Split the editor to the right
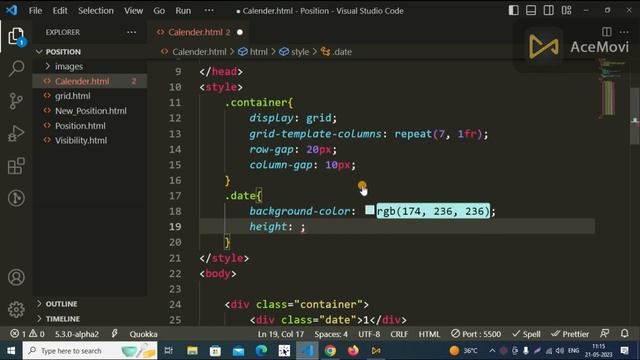Image resolution: width=640 pixels, height=360 pixels. point(607,32)
